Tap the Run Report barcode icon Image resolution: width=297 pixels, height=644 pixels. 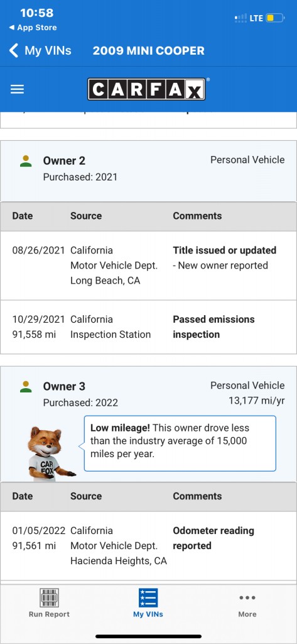click(49, 597)
